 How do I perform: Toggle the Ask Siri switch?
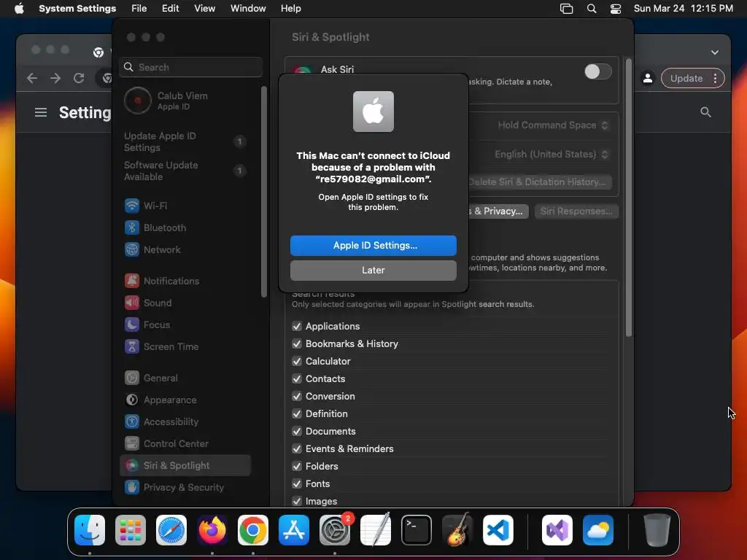(598, 71)
